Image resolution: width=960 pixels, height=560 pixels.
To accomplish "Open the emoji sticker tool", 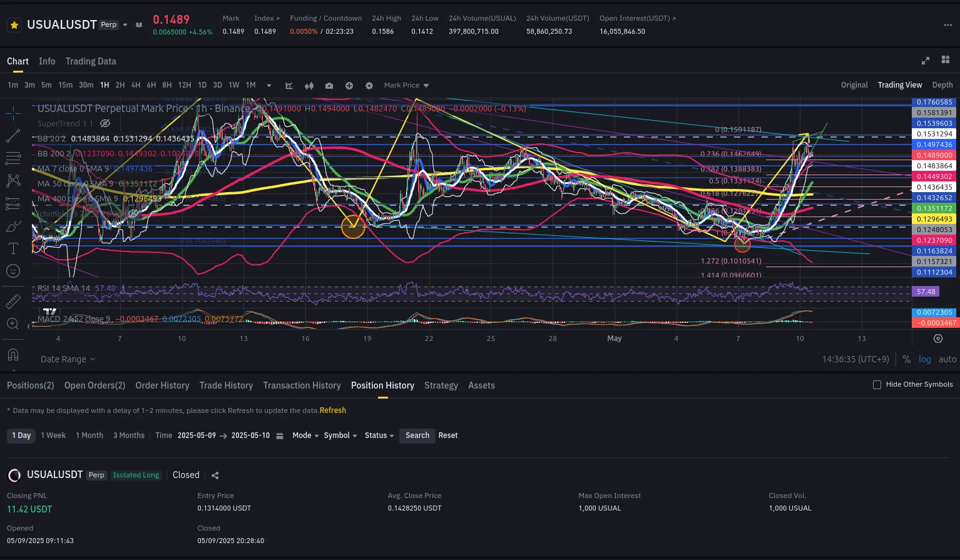I will [x=13, y=271].
